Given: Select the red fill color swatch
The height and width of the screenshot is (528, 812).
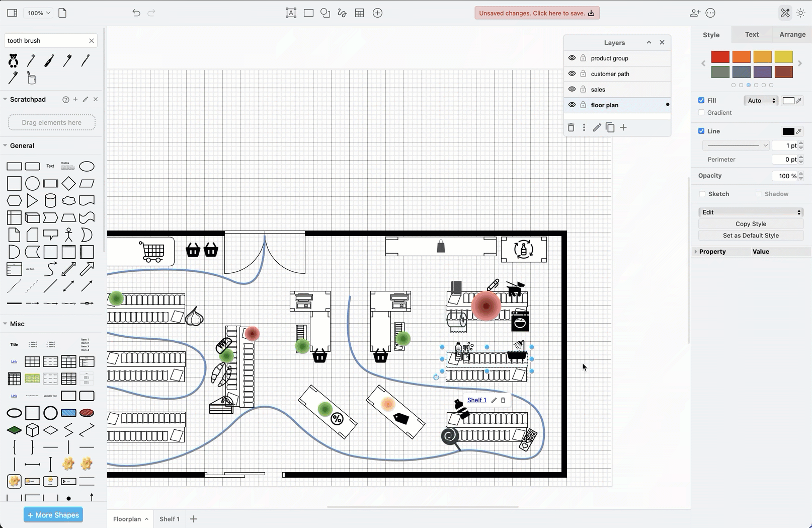Looking at the screenshot, I should (x=720, y=56).
